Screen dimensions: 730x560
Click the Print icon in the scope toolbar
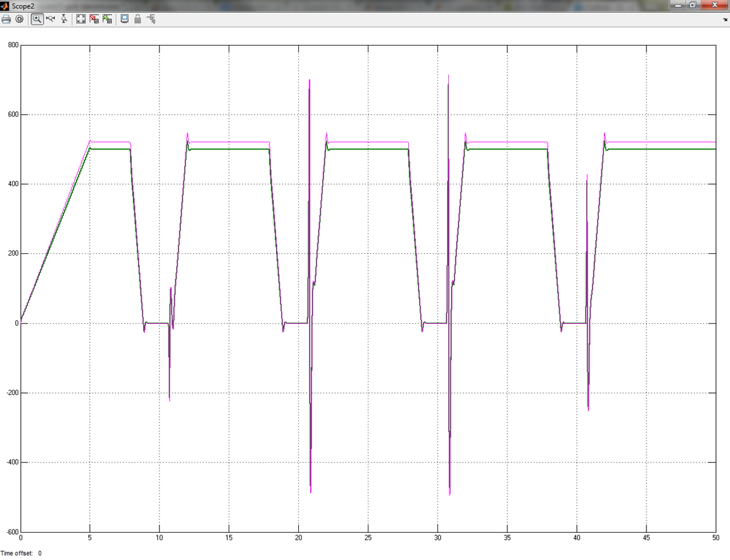6,19
